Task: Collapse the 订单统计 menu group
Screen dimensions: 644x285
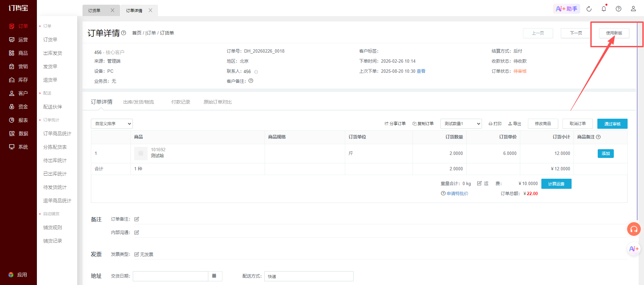Action: click(x=49, y=120)
